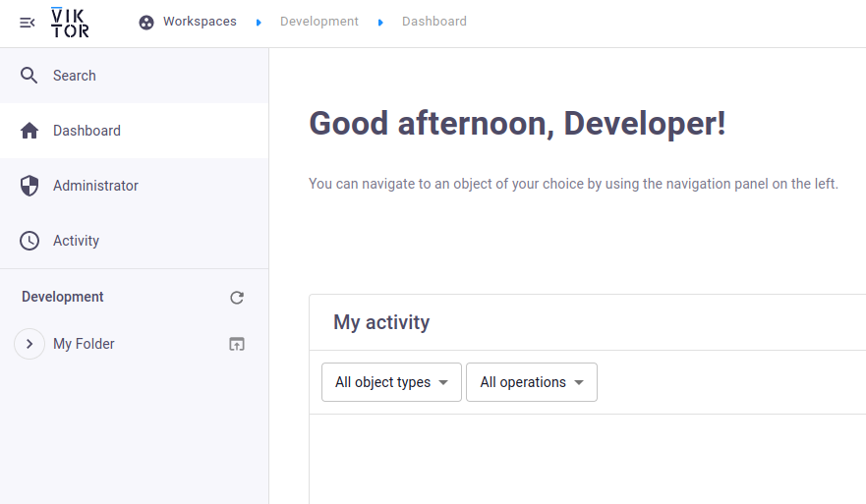Go to Workspaces via breadcrumb text

click(200, 22)
